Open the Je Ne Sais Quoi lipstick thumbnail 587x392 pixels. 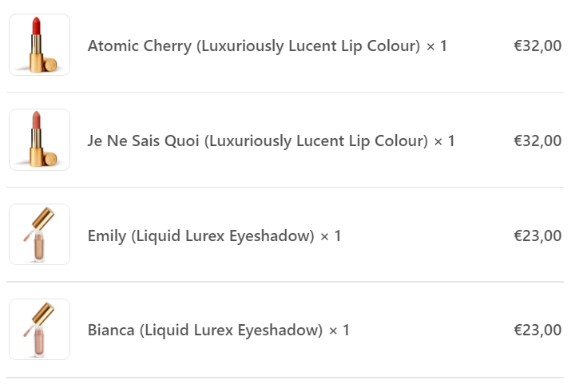[x=39, y=140]
